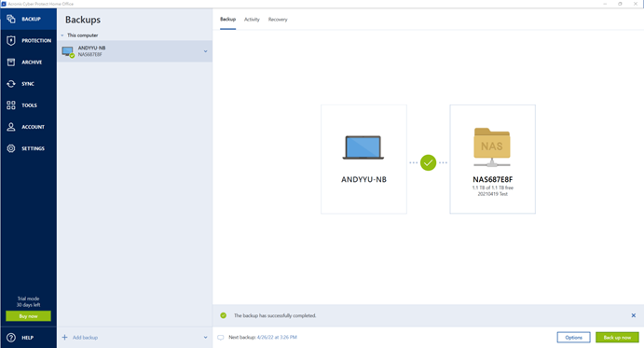
Task: Select the NAS687E8F destination tile
Action: [492, 160]
